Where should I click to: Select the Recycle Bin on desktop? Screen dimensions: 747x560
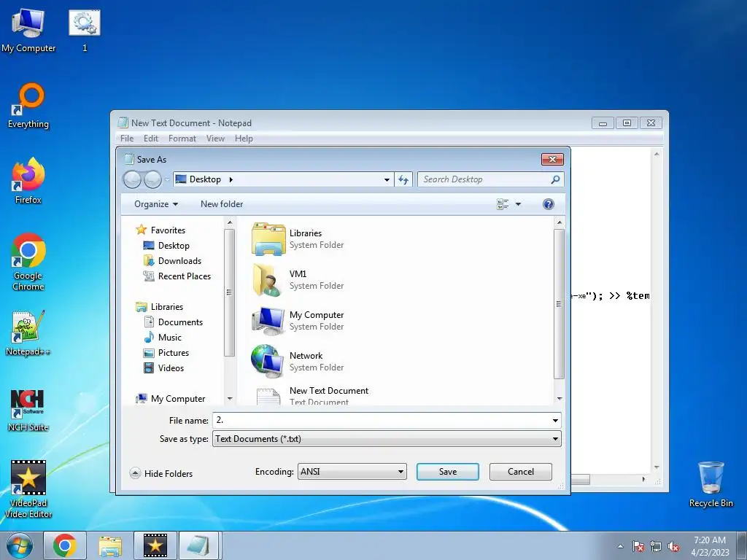point(711,485)
